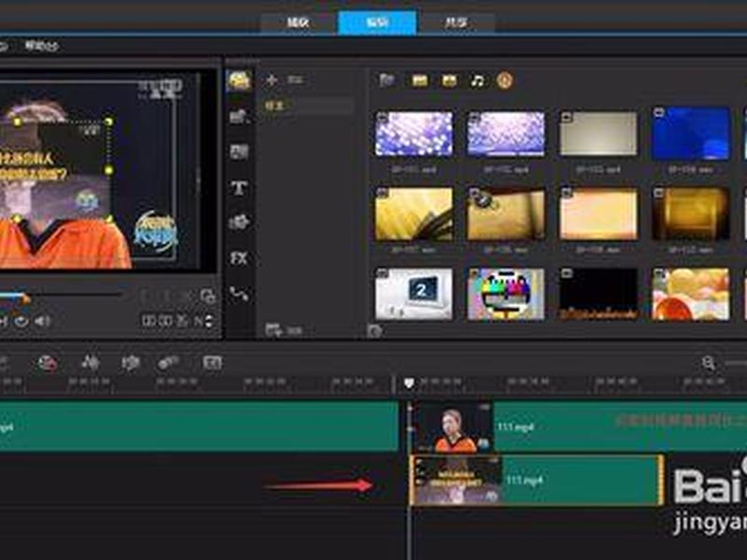The width and height of the screenshot is (747, 560).
Task: Toggle repeat playback in preview controls
Action: (x=21, y=321)
